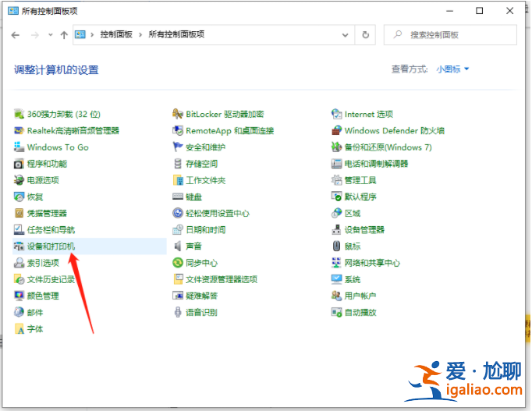
Task: Open the 声音 speaker icon
Action: (x=178, y=246)
